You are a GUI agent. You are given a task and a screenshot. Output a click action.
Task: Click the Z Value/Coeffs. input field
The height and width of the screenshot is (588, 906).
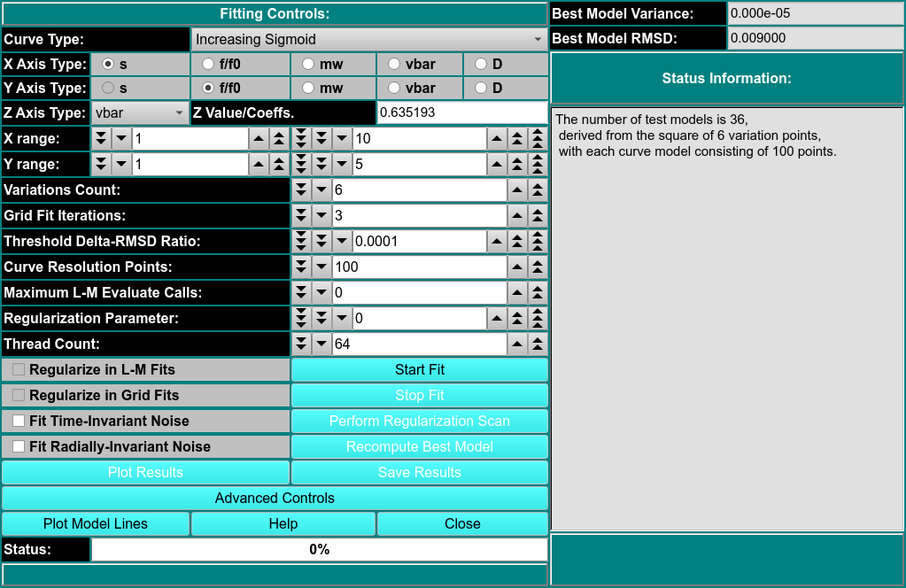tap(461, 113)
